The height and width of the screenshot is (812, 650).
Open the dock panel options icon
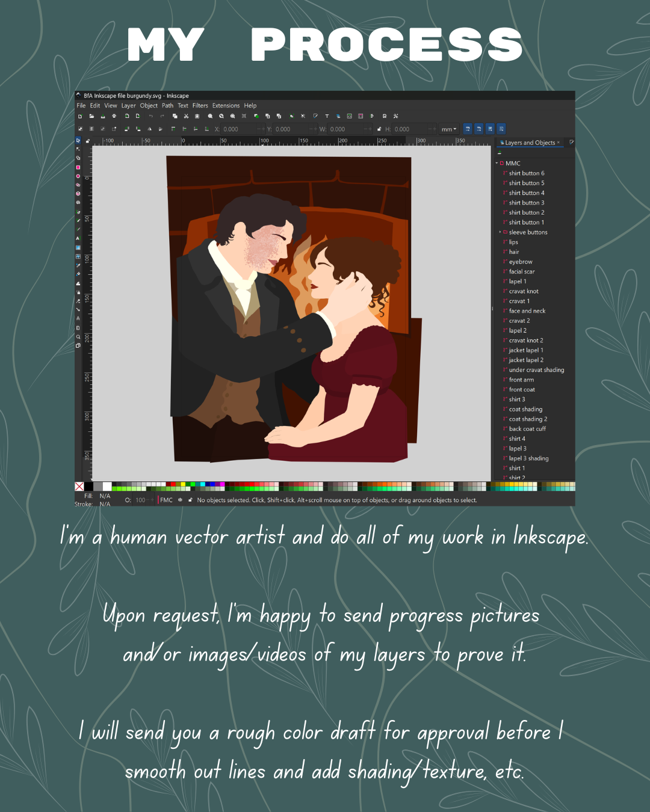point(571,143)
